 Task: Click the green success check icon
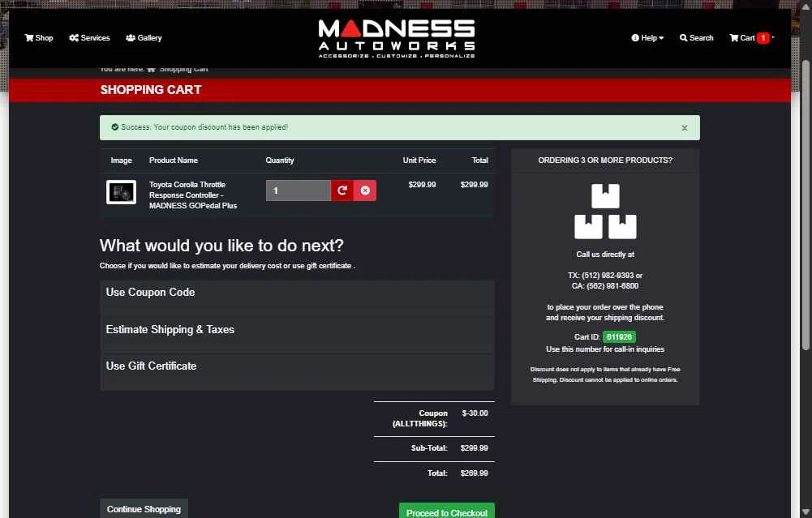(x=115, y=126)
